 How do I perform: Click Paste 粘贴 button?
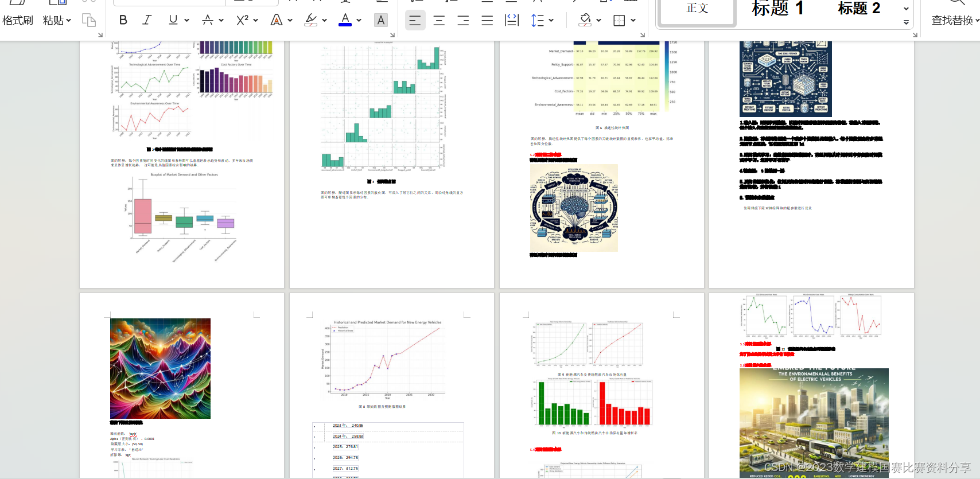(57, 20)
